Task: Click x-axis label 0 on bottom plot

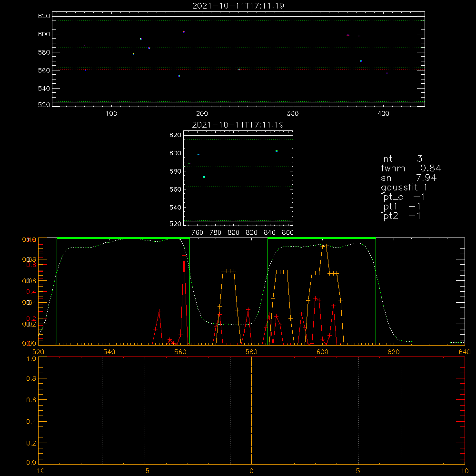Action: pos(251,471)
